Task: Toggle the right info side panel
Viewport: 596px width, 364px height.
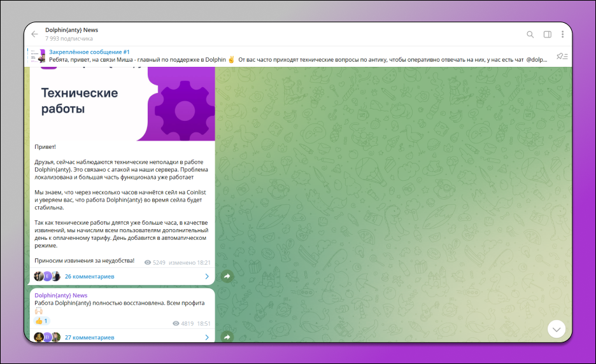Action: point(547,34)
